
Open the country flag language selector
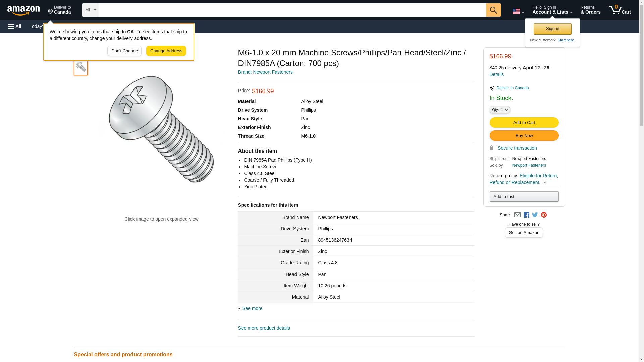[x=518, y=11]
